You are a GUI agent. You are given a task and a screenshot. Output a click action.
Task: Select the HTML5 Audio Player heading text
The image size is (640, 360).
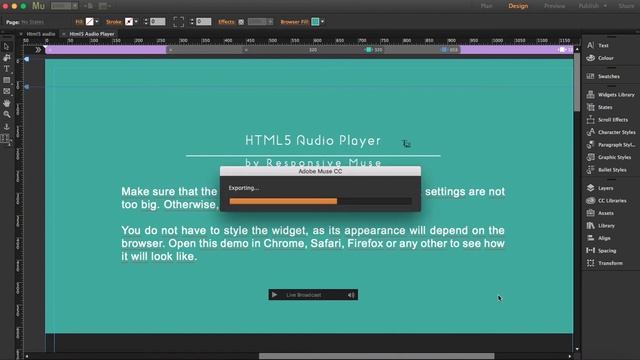[x=313, y=140]
